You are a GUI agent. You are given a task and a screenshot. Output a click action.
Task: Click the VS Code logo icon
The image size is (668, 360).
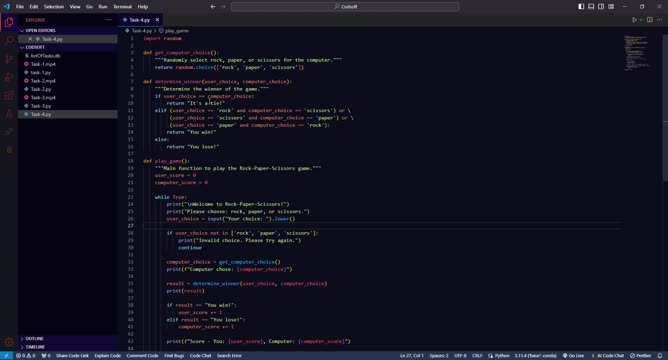click(x=6, y=6)
